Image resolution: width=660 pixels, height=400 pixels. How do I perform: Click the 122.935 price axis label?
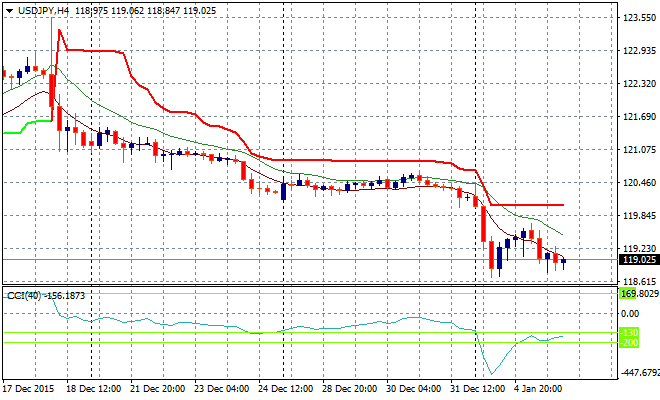point(639,51)
